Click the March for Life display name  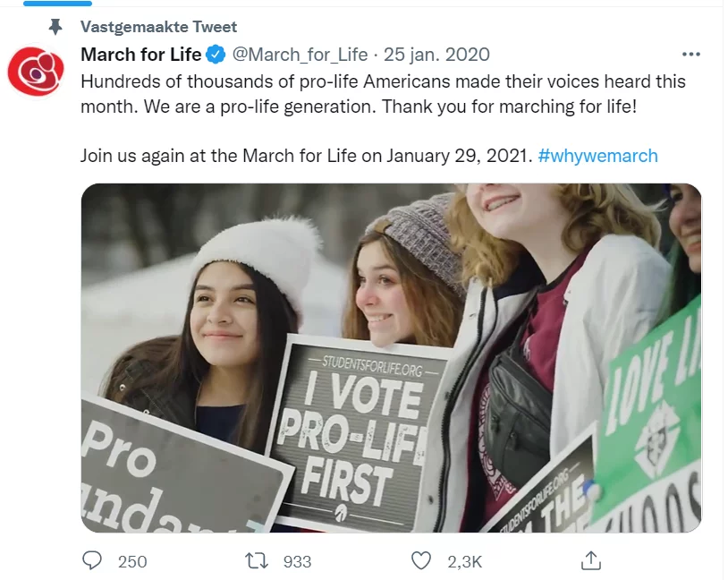tap(140, 55)
